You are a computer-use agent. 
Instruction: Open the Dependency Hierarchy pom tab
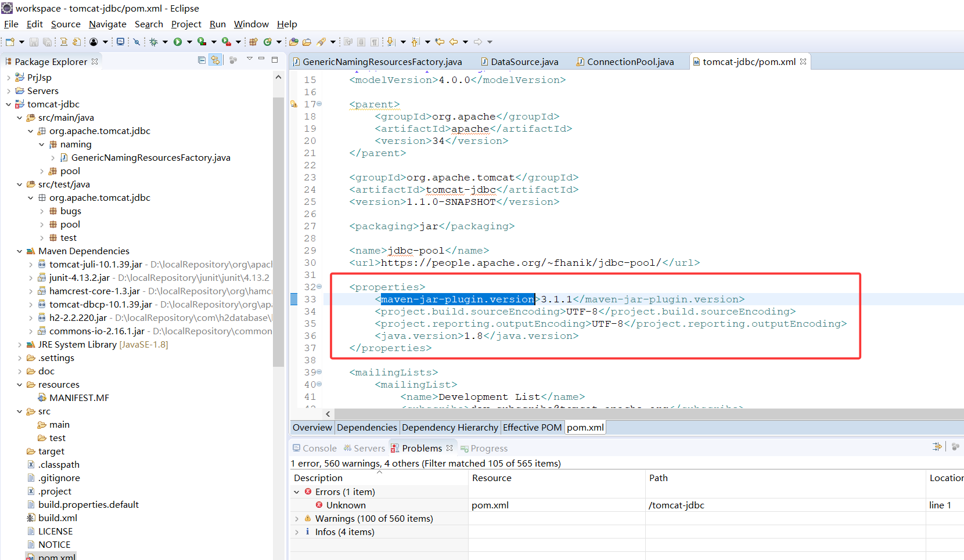(x=450, y=428)
